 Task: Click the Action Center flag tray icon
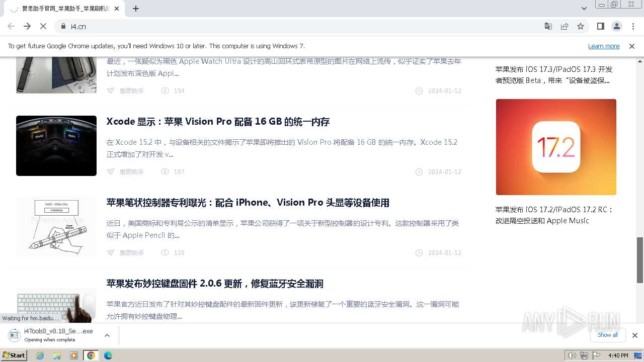(x=595, y=355)
